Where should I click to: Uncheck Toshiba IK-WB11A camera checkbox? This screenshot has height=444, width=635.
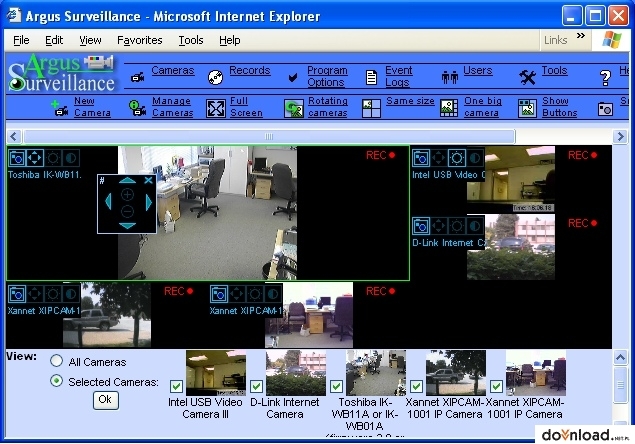pos(336,386)
